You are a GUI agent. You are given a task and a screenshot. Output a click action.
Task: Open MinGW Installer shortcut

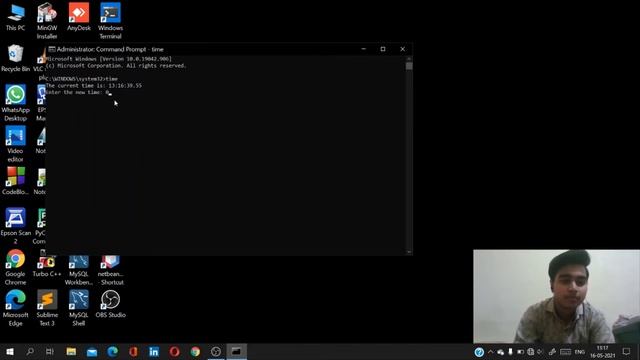pos(47,21)
